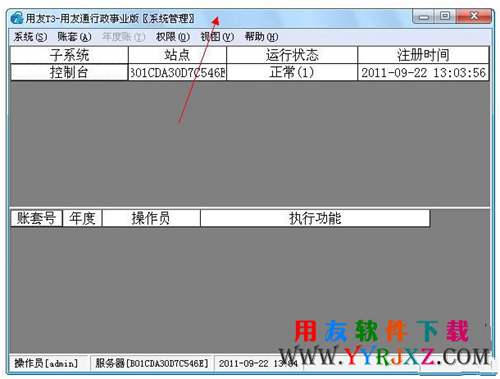500x379 pixels.
Task: Click the 执行功能 column header
Action: point(315,219)
